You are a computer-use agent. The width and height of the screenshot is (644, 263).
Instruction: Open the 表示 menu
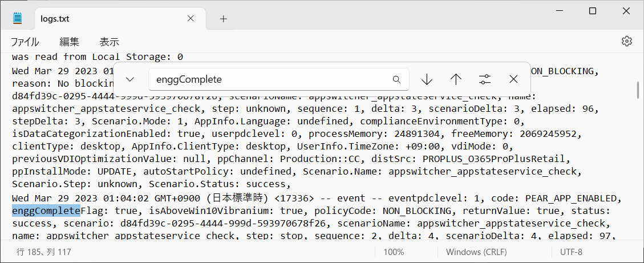click(110, 42)
